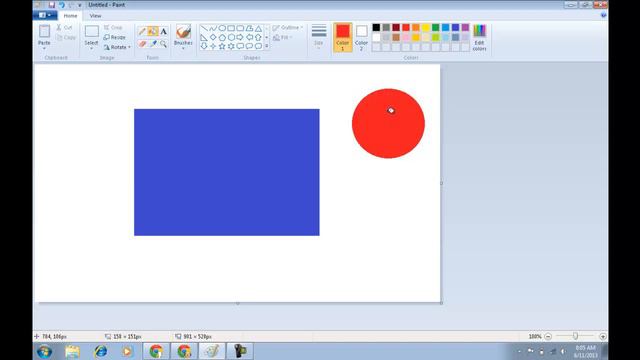Select the Text tool
640x360 pixels.
pyautogui.click(x=163, y=31)
